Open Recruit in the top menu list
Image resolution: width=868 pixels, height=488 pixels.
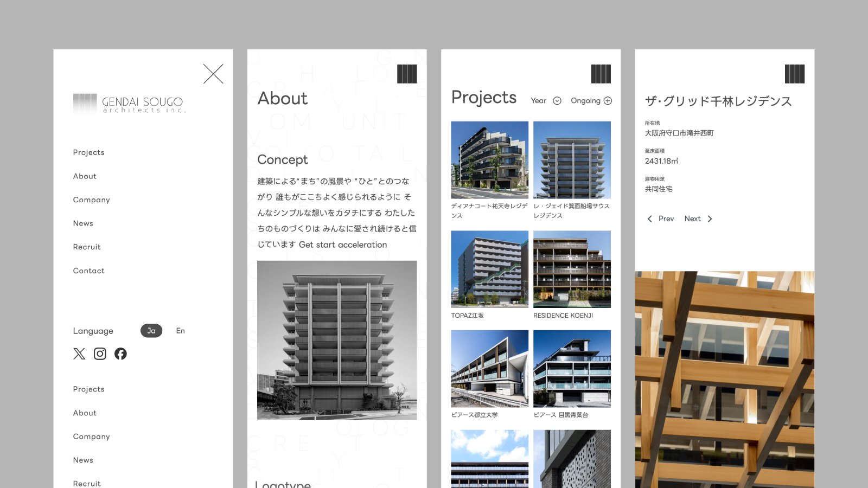(x=87, y=247)
